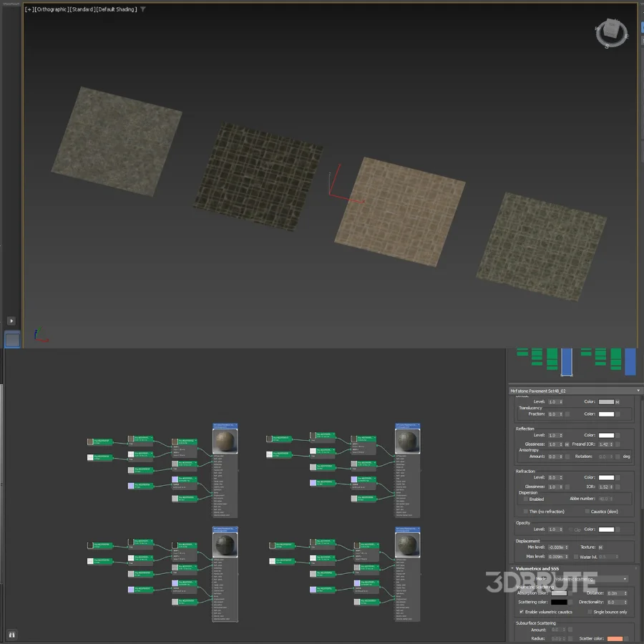Collapse the Volumetrics and SSS rollout
This screenshot has width=644, height=644.
(x=537, y=568)
